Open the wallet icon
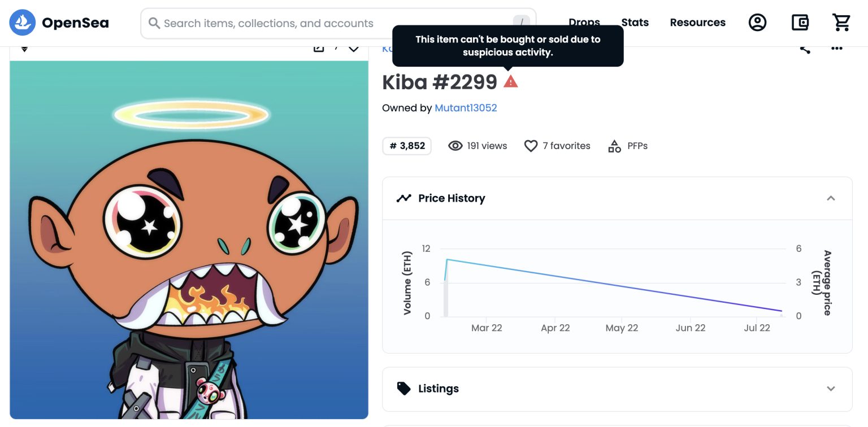This screenshot has height=427, width=868. (x=800, y=23)
